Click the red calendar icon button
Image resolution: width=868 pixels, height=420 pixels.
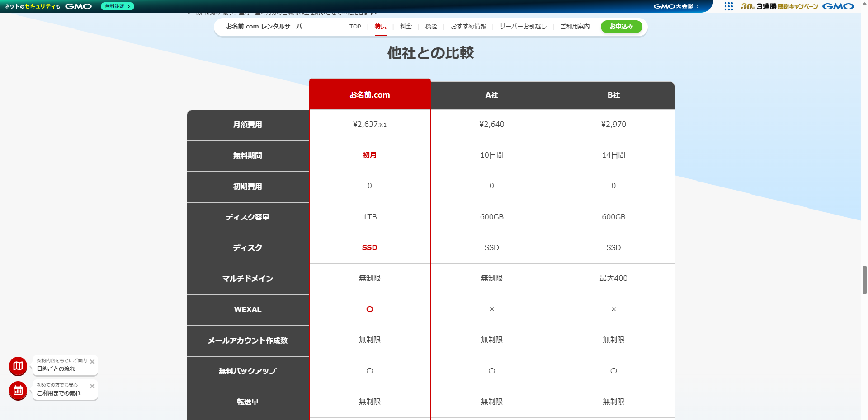[x=18, y=391]
